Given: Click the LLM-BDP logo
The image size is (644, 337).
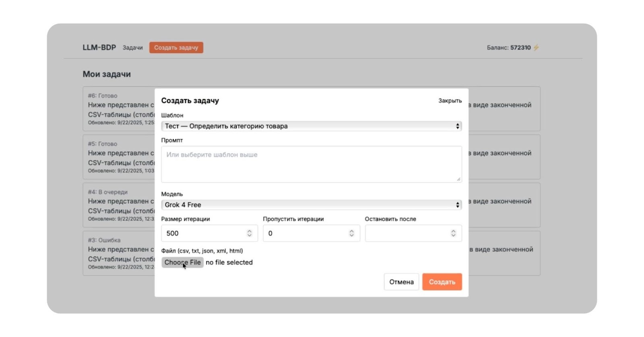Looking at the screenshot, I should (x=99, y=47).
